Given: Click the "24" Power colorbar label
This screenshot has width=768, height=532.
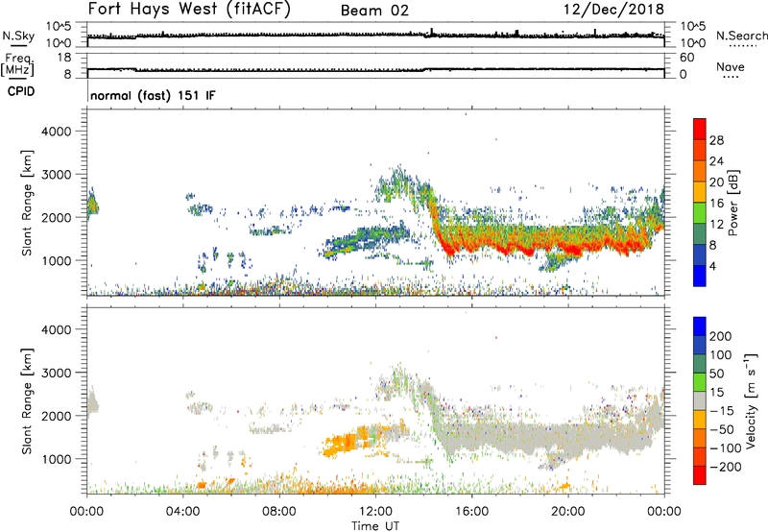Looking at the screenshot, I should (x=716, y=161).
